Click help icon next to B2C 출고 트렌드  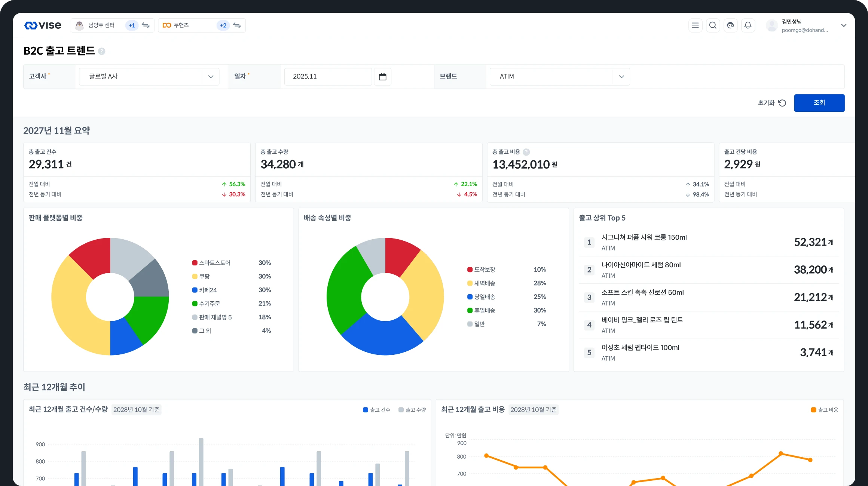click(102, 51)
